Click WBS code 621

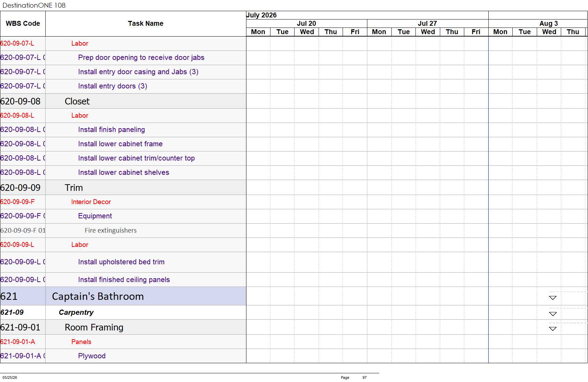[x=9, y=296]
